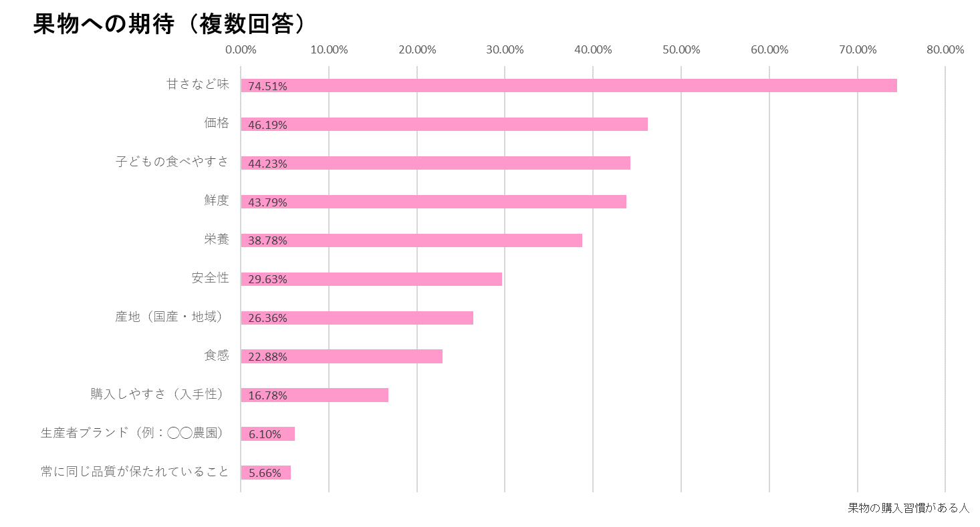Click the 果物の購入習慣がある人 footnote text
980x527 pixels.
coord(908,508)
